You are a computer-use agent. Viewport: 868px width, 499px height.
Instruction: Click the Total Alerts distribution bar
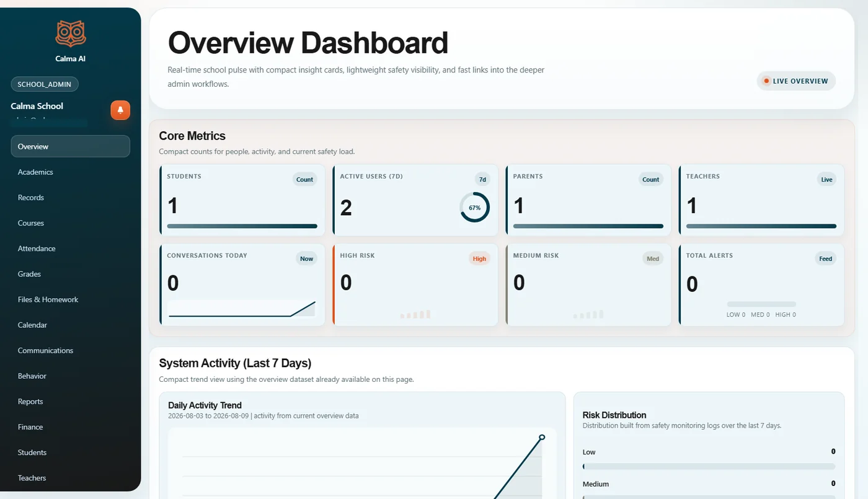(x=761, y=304)
